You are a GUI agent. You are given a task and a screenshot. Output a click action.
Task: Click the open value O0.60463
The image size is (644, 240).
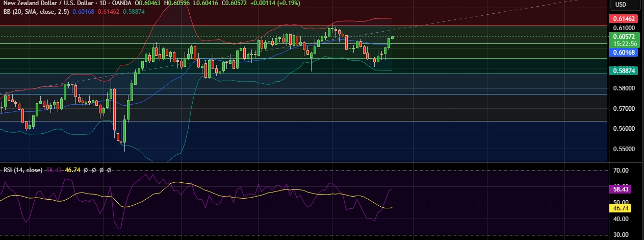click(149, 3)
